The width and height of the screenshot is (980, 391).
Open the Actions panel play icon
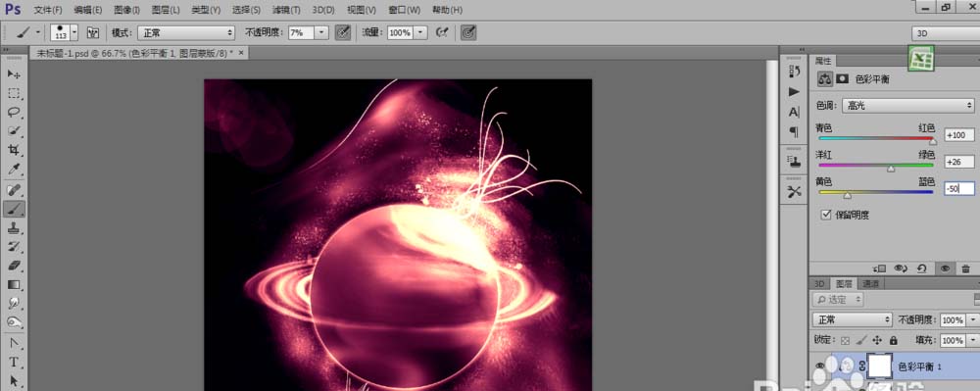(x=795, y=92)
